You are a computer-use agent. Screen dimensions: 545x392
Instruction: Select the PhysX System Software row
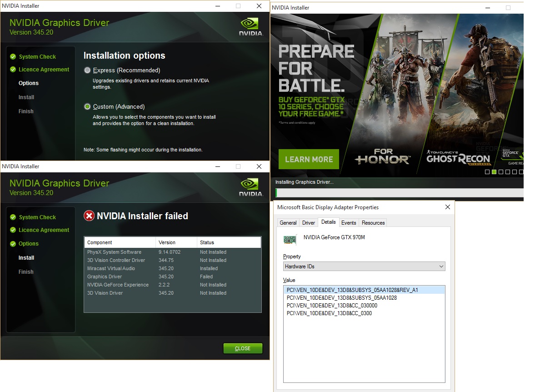pos(172,252)
